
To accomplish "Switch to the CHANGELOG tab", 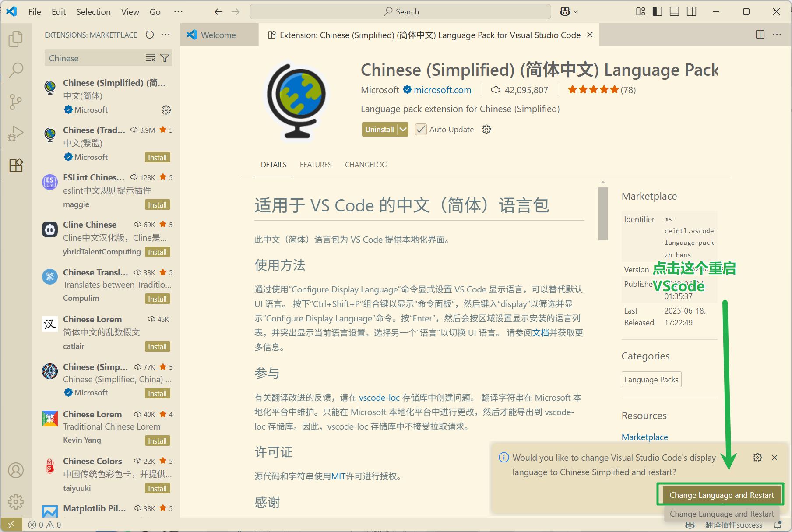I will pyautogui.click(x=366, y=165).
